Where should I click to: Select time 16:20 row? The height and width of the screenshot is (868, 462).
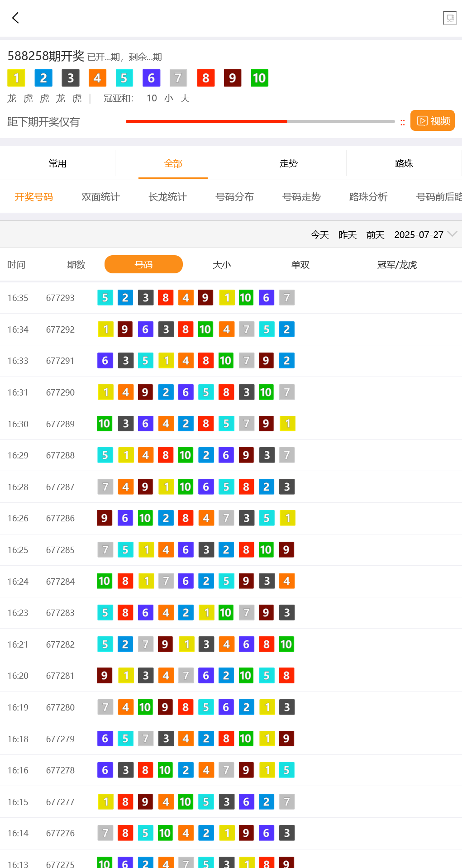(x=18, y=676)
